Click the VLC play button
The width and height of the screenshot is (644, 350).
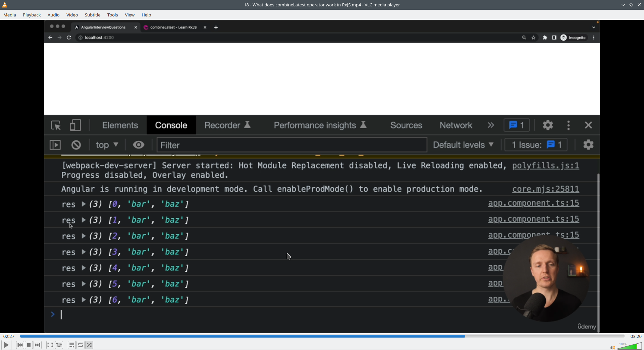point(6,345)
